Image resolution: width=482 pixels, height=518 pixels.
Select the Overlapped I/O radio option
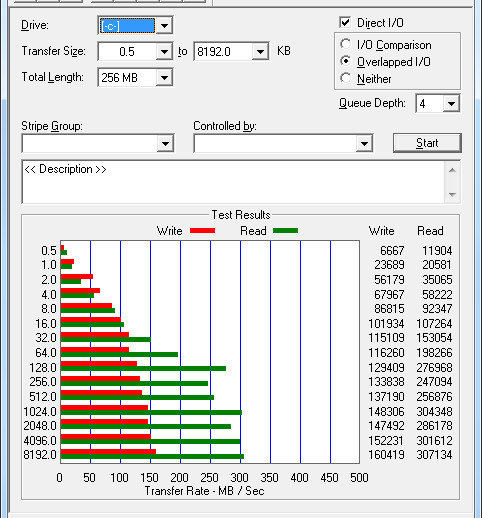[346, 61]
